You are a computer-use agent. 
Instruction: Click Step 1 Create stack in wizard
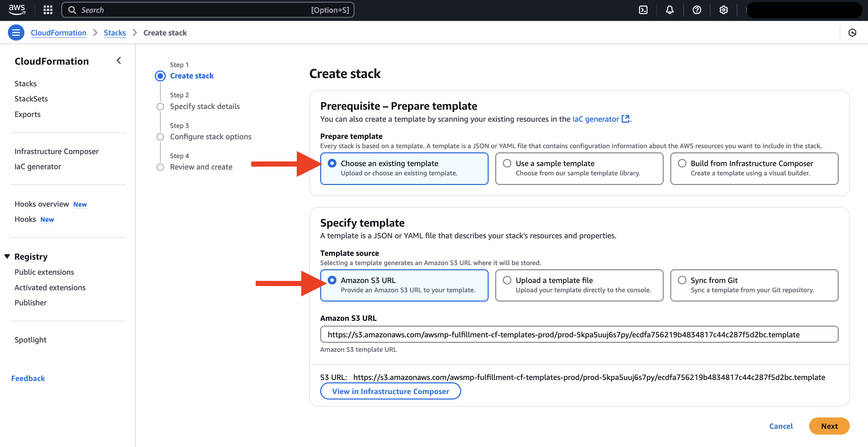(192, 76)
